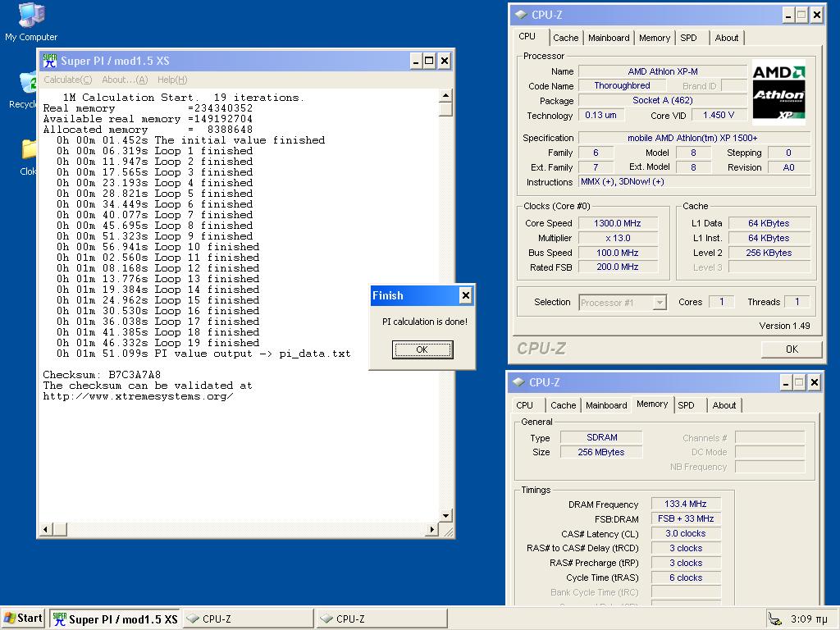Click the Checksum: B7C3A7A8 line
840x630 pixels.
[102, 374]
